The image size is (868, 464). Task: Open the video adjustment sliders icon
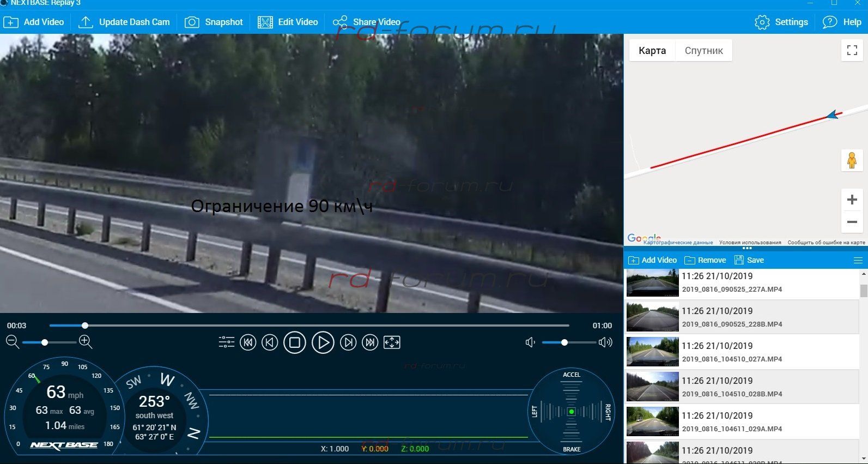tap(226, 342)
